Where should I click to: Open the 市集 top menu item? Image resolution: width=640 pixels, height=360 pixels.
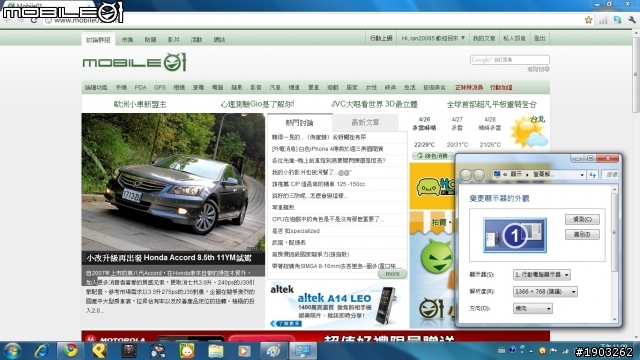pos(127,40)
